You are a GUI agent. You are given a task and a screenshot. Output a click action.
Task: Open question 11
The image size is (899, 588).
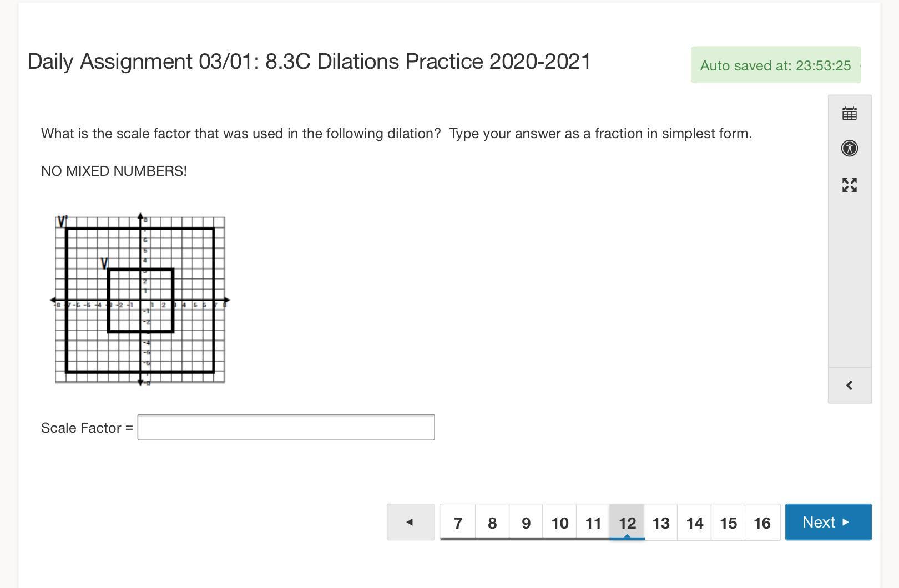593,523
